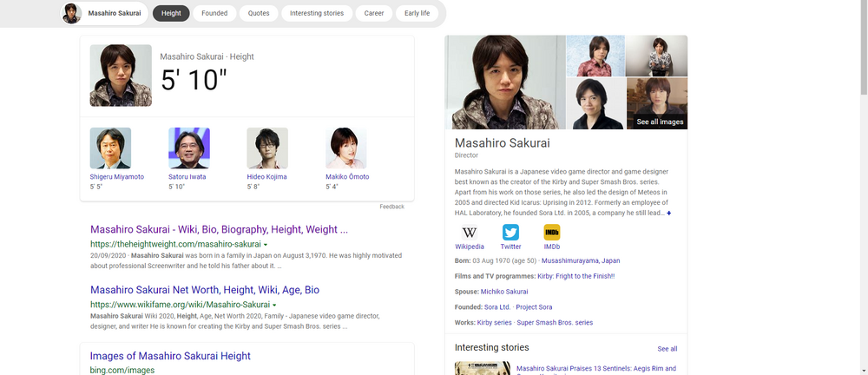The image size is (868, 375).
Task: Open the IMDb icon link
Action: pos(551,232)
